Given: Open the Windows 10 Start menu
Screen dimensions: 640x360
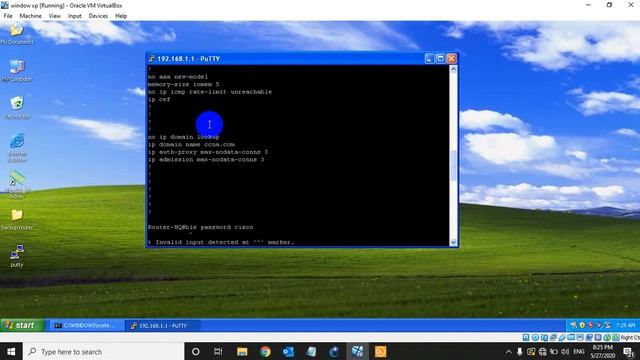Looking at the screenshot, I should coord(11,351).
